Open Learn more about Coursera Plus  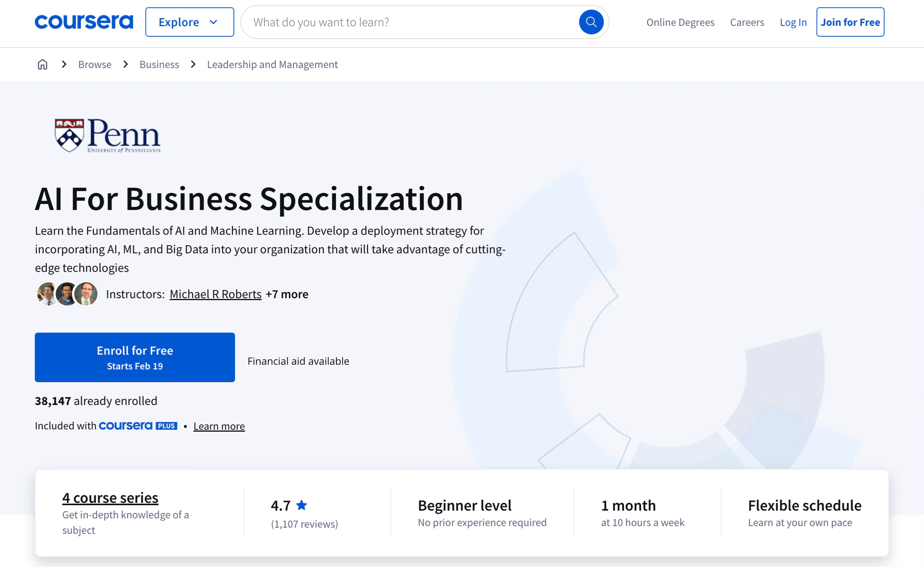[219, 426]
